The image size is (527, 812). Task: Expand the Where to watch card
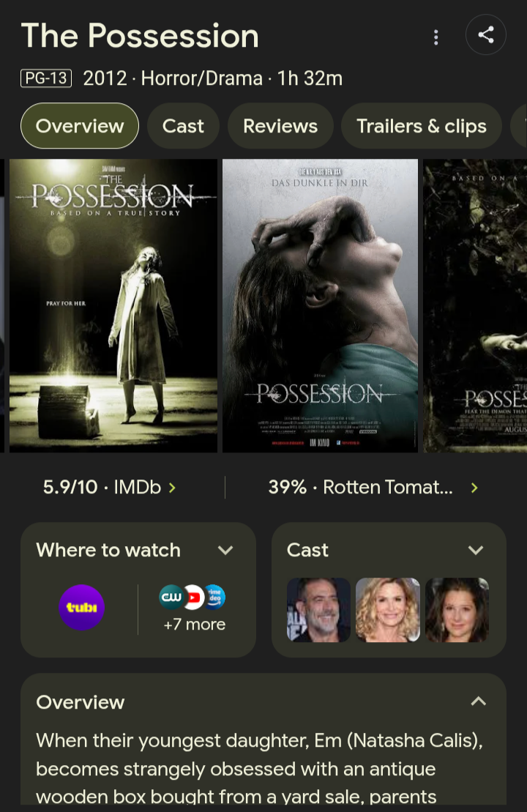pyautogui.click(x=225, y=550)
